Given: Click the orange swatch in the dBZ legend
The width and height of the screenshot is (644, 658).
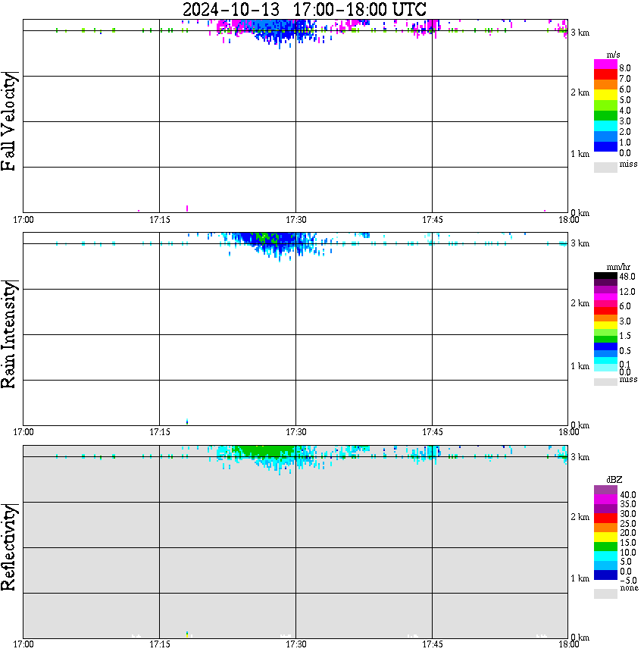Looking at the screenshot, I should pos(605,528).
